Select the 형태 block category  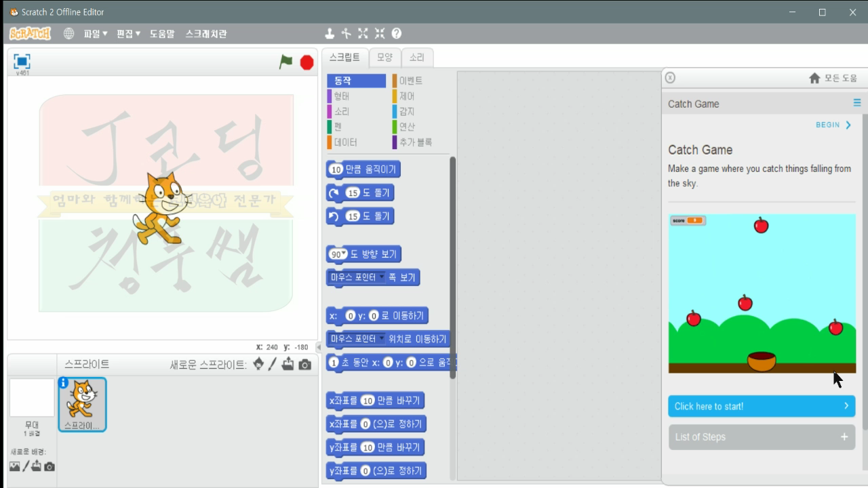(x=356, y=96)
